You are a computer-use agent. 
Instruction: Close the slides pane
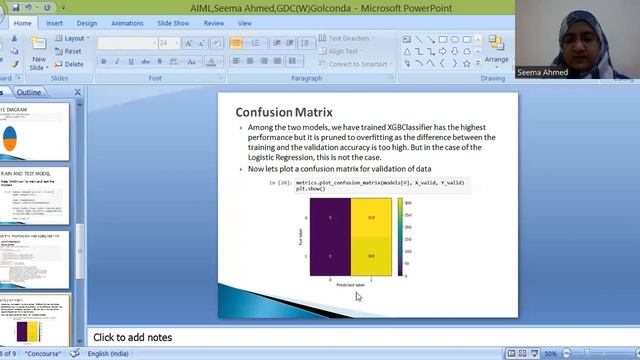click(x=78, y=92)
